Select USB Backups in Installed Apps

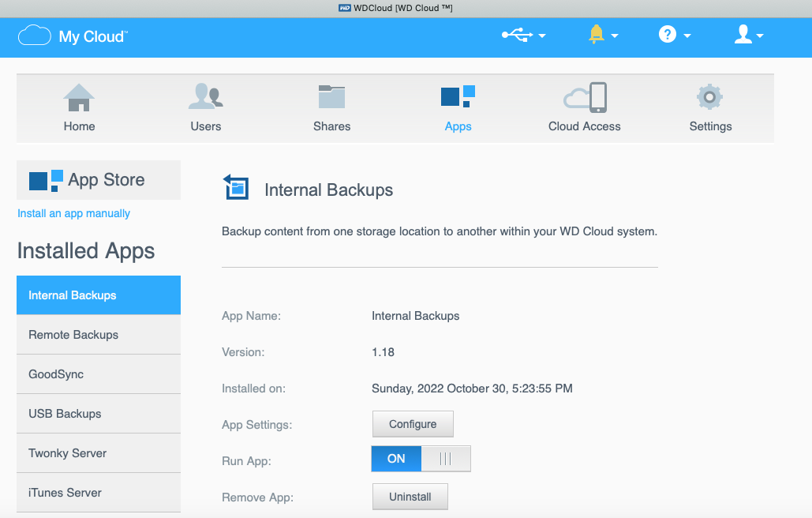[x=99, y=413]
